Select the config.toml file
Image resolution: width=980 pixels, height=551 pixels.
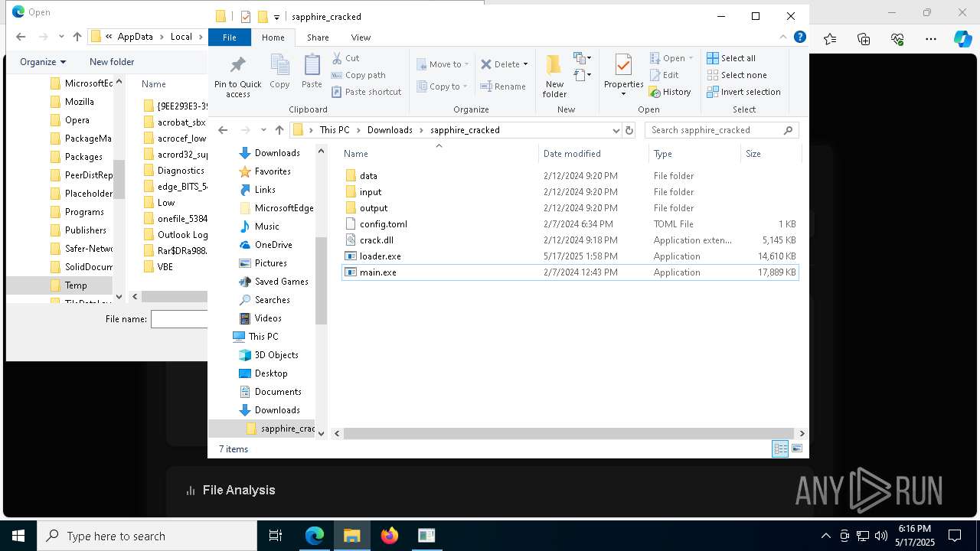570,223
